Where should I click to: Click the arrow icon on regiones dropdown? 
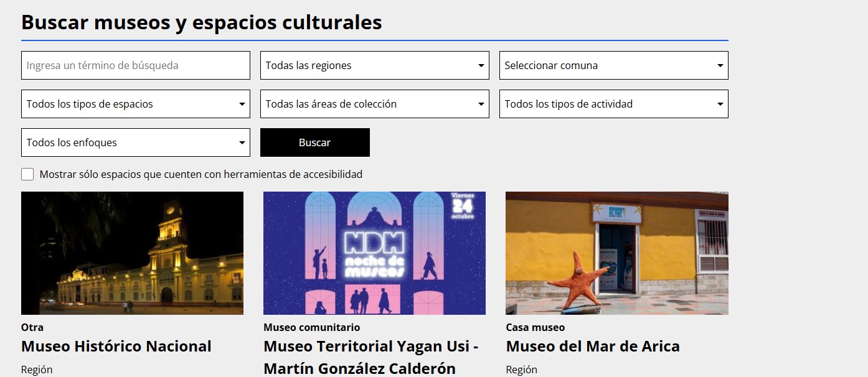click(481, 65)
